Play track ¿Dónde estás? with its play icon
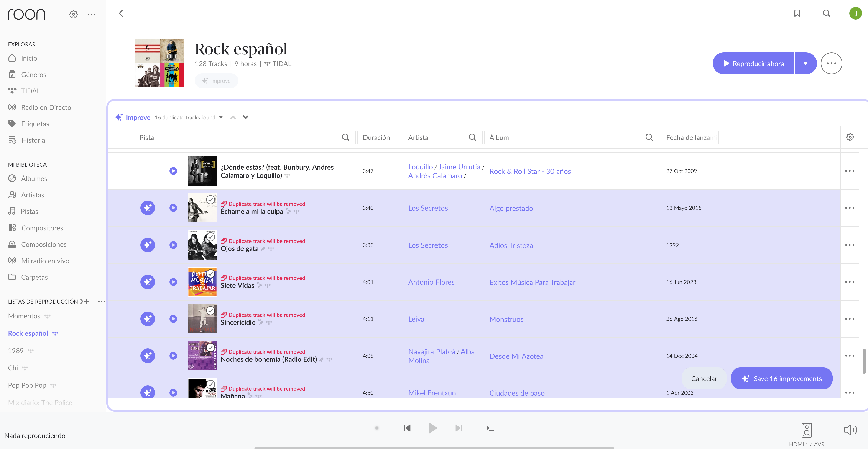 [173, 171]
